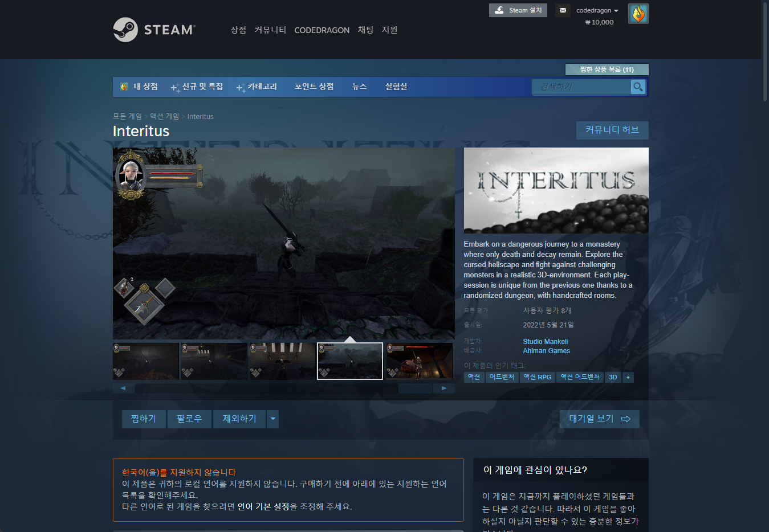Select the 뉴스 tab
The image size is (769, 532).
click(x=359, y=87)
